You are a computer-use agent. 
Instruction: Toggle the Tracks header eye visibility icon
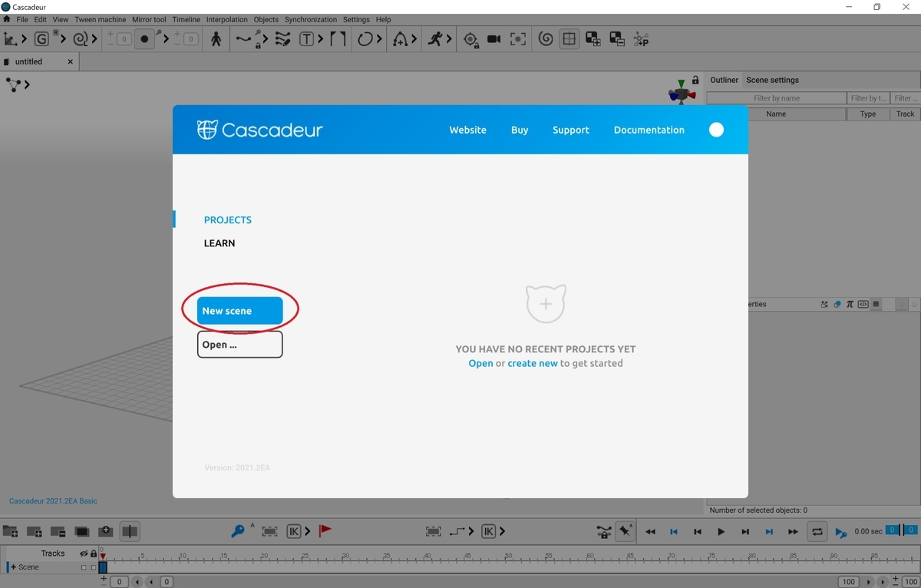pos(84,553)
